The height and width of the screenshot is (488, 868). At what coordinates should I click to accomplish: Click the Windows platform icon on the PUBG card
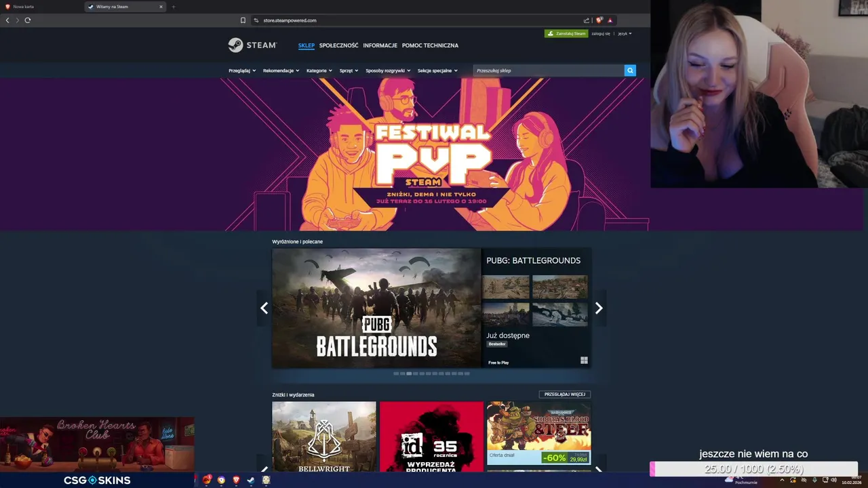coord(584,361)
